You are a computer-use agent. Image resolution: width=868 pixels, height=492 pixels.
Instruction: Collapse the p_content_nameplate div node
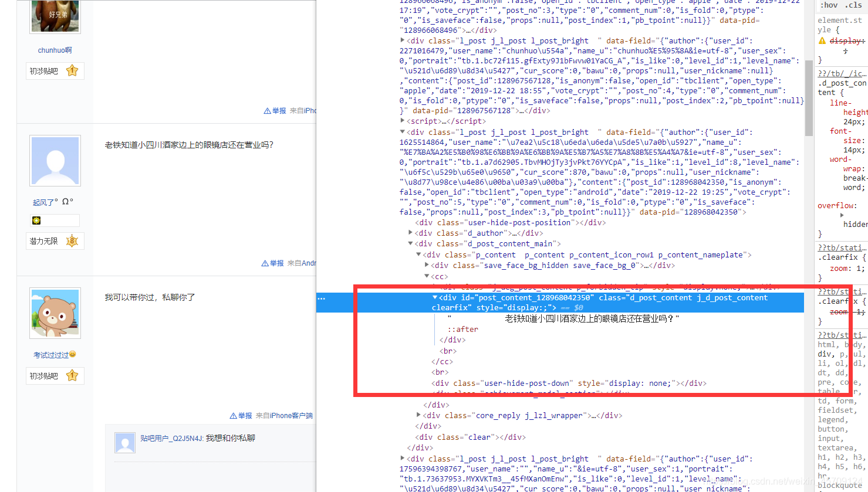[x=419, y=255]
